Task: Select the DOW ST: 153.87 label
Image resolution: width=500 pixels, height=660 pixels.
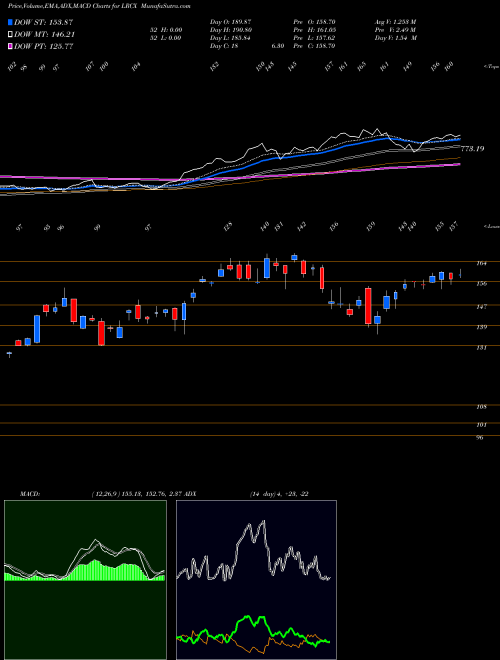Action: pyautogui.click(x=44, y=22)
